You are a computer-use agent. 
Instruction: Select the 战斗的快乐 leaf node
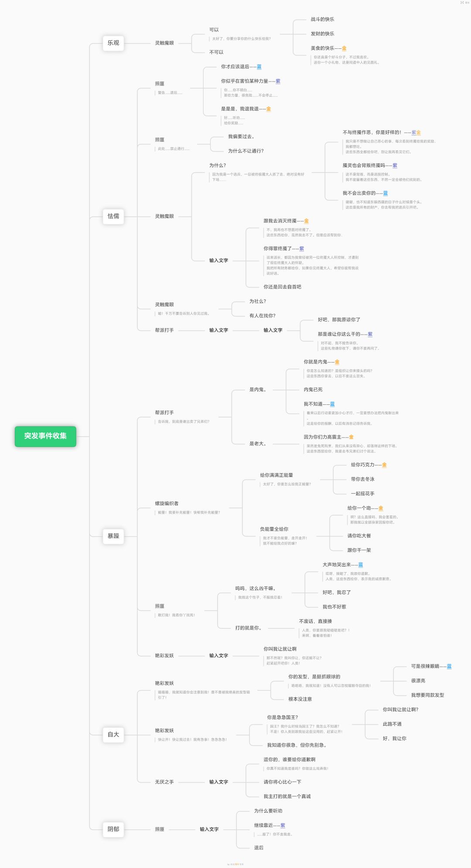322,20
